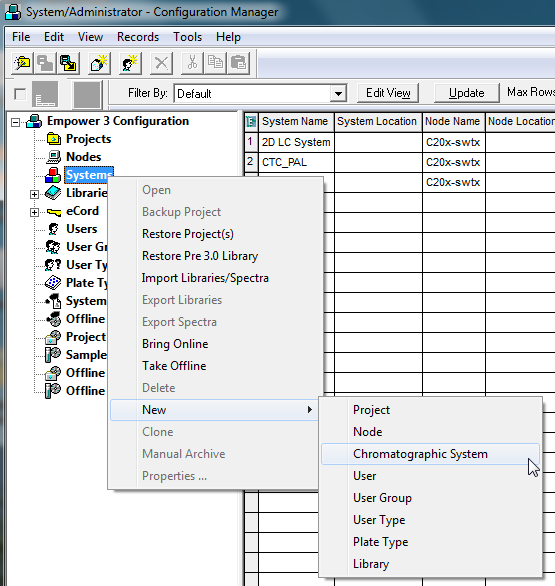Open the View menu
Screen dimensions: 555x586
pyautogui.click(x=90, y=37)
